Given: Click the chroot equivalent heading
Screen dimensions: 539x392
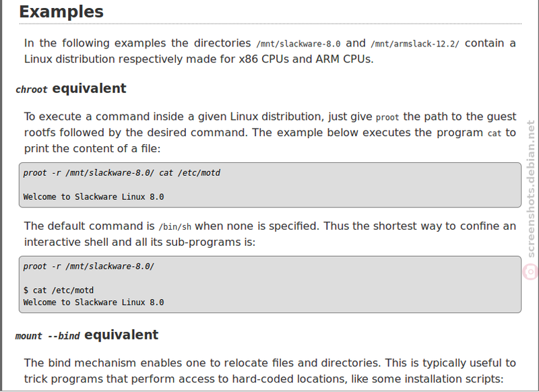Looking at the screenshot, I should (71, 89).
